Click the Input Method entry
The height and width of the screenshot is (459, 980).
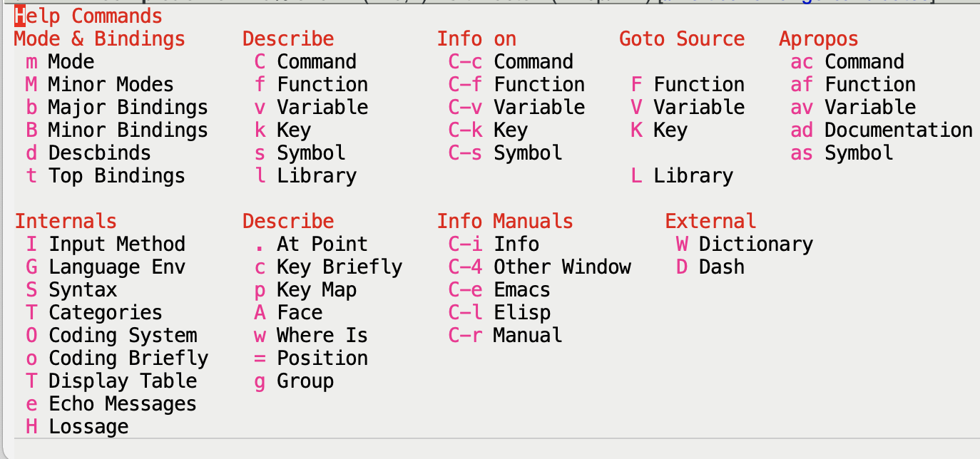116,244
